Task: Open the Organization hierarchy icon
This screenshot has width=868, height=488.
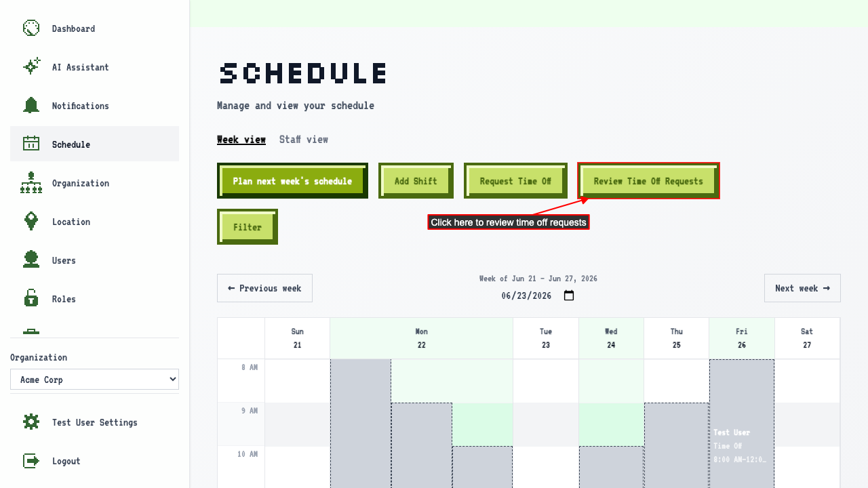Action: (31, 183)
